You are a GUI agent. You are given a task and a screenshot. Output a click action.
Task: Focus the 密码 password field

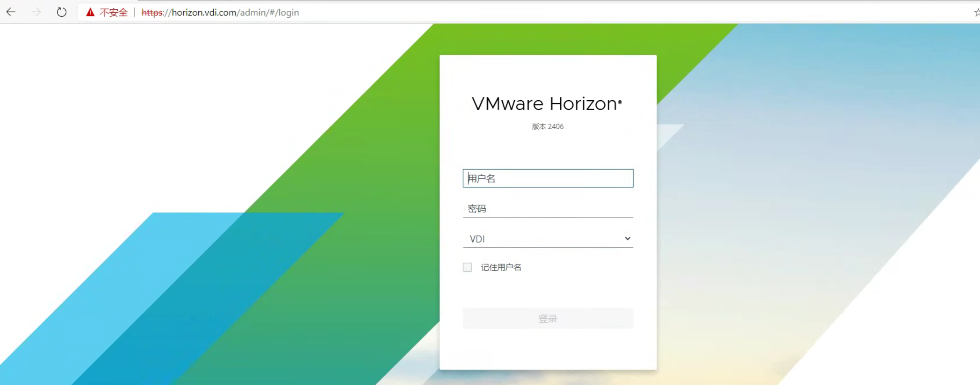pos(548,208)
